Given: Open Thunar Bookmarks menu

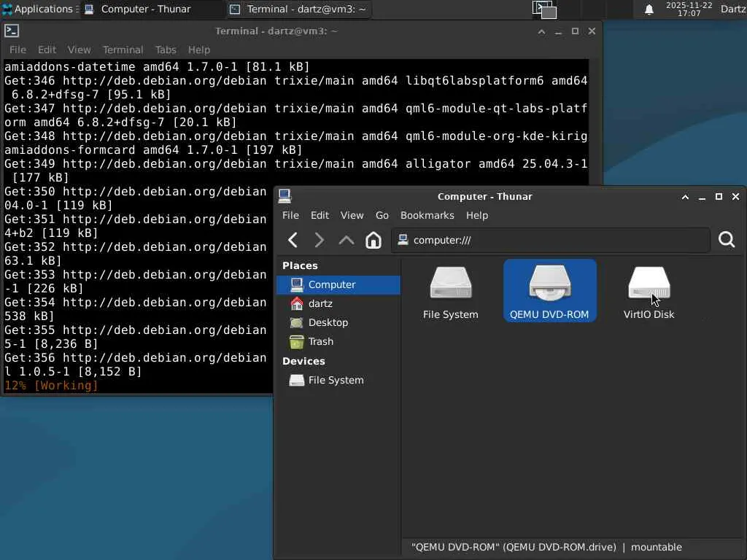Looking at the screenshot, I should click(427, 215).
